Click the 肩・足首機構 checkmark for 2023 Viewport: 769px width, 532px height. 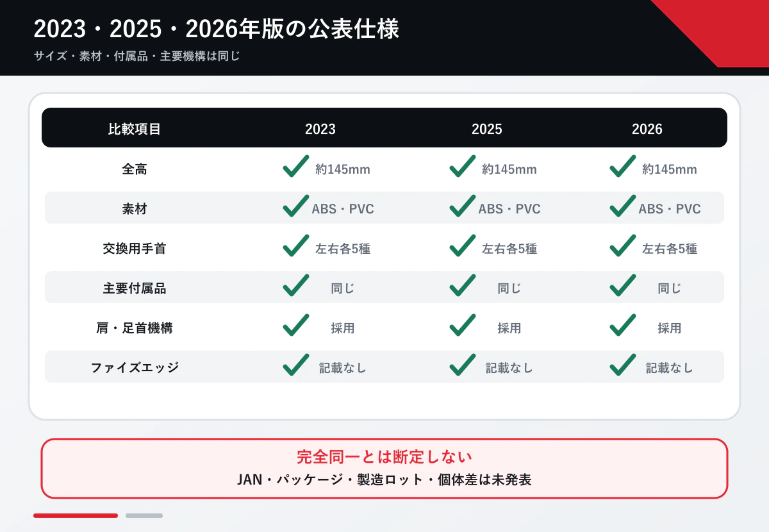pos(296,325)
